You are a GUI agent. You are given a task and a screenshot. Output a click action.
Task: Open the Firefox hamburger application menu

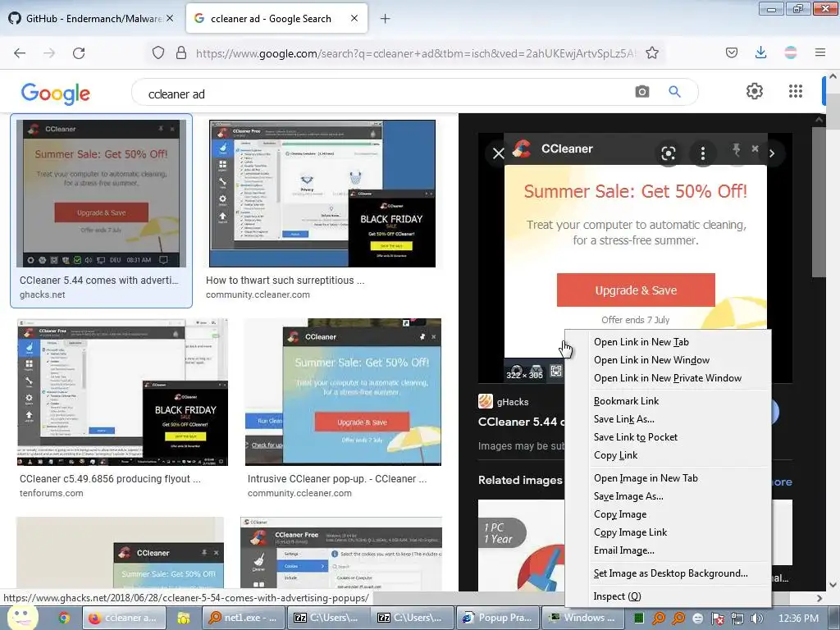pyautogui.click(x=820, y=52)
